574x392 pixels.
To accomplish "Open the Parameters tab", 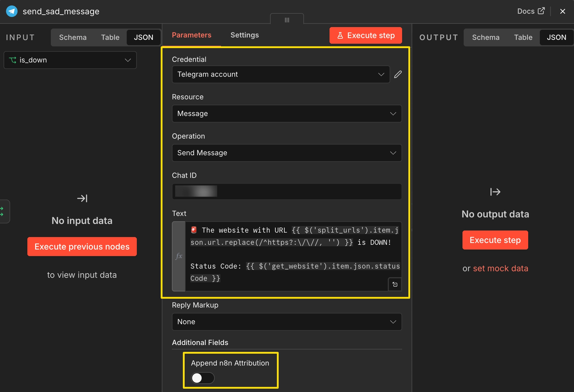I will (x=192, y=35).
